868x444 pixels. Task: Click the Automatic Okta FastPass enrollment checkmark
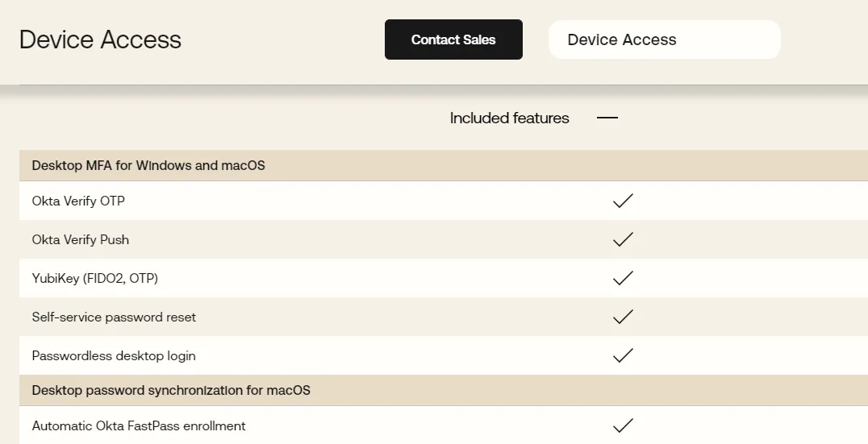[x=623, y=425]
